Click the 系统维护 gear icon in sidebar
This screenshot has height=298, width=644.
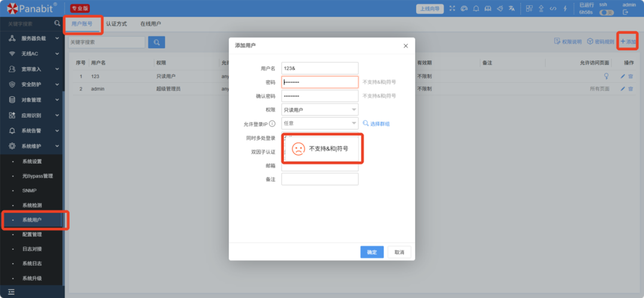tap(12, 146)
